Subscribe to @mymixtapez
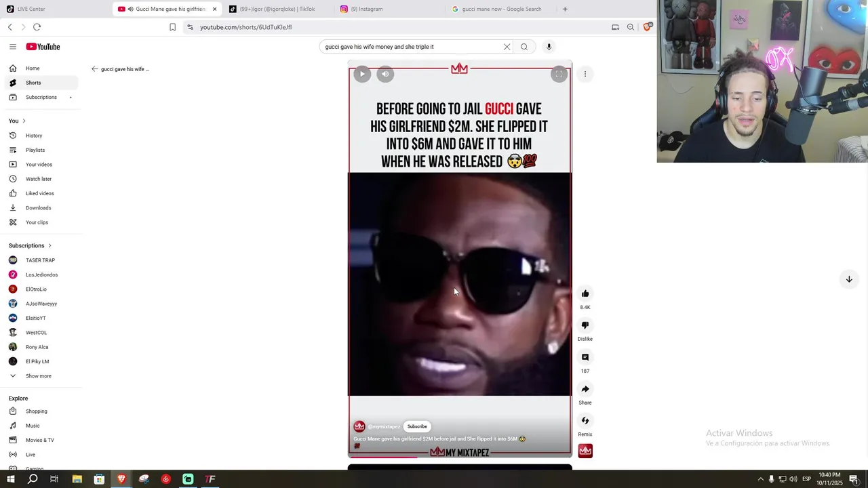This screenshot has width=868, height=488. click(417, 426)
